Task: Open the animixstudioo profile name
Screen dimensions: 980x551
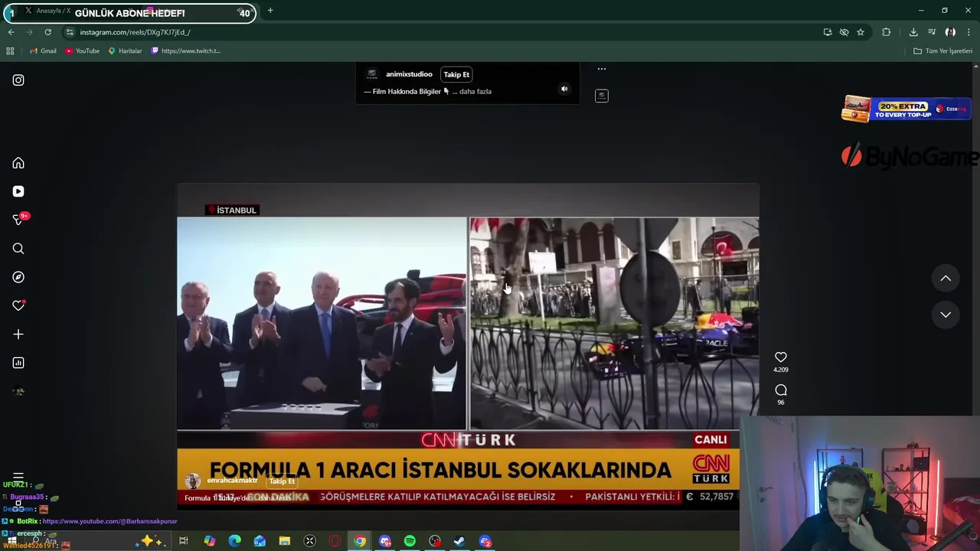Action: 409,74
